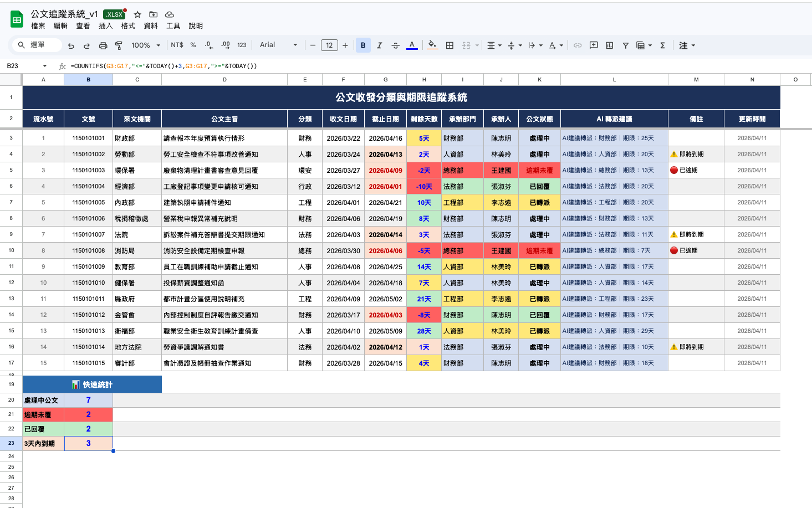Open the zoom 100% dropdown

click(146, 45)
